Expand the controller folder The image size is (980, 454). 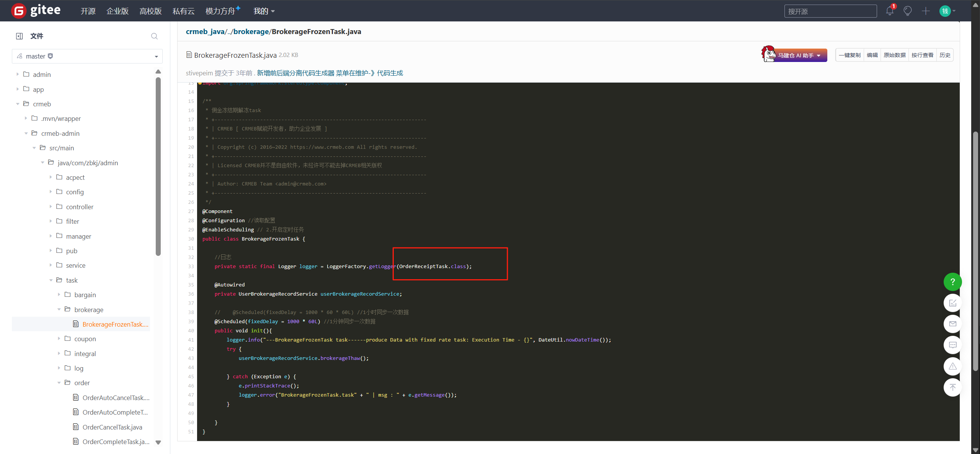(51, 207)
